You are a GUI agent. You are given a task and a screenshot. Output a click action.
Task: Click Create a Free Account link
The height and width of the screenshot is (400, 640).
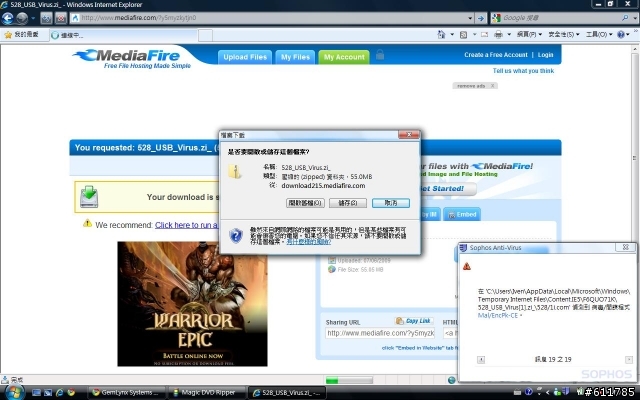(x=496, y=55)
